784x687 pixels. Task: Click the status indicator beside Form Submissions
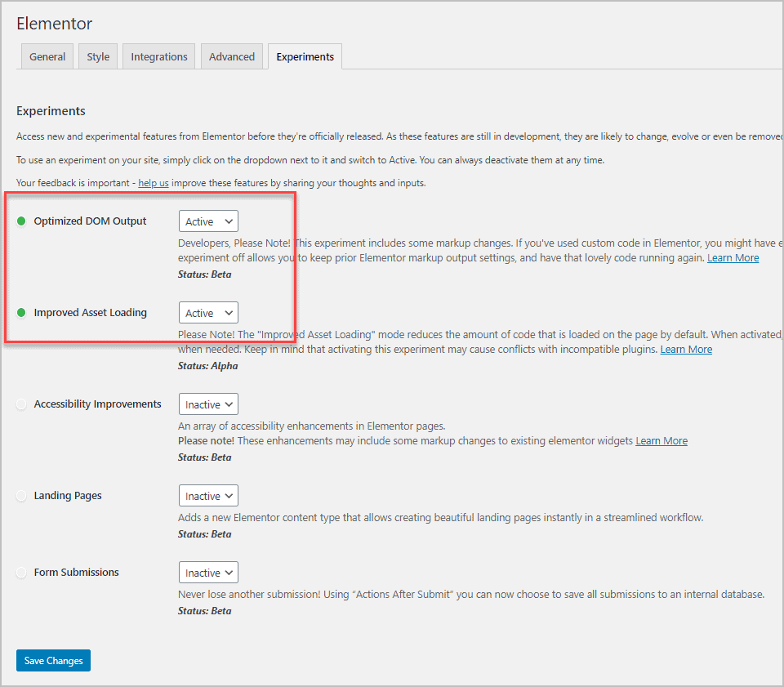click(x=21, y=572)
